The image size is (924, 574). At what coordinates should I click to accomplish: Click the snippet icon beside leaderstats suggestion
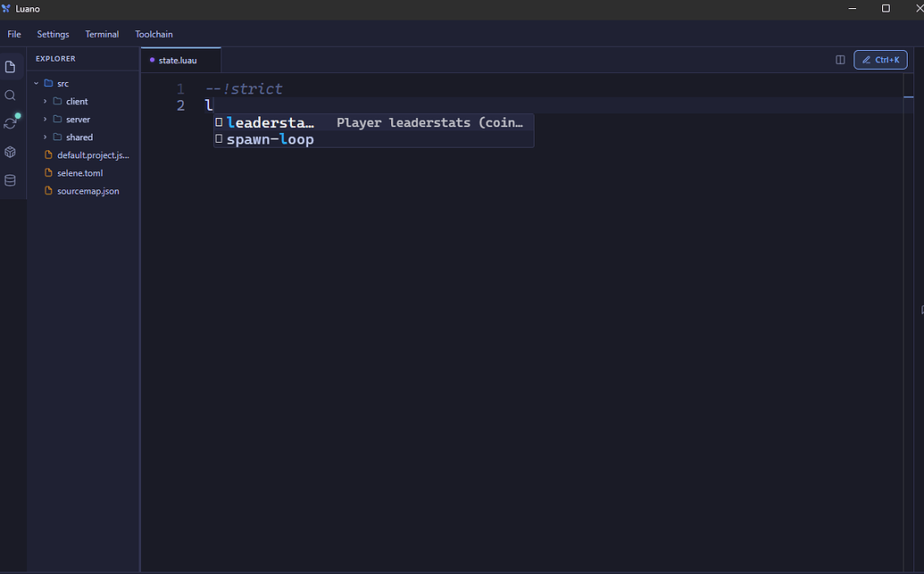pyautogui.click(x=219, y=122)
